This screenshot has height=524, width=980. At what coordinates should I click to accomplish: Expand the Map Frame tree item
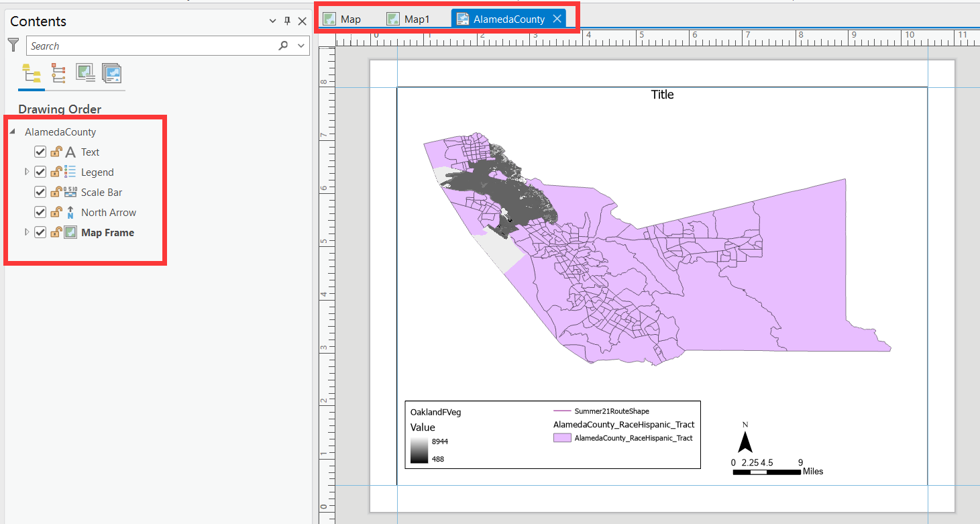pyautogui.click(x=27, y=232)
